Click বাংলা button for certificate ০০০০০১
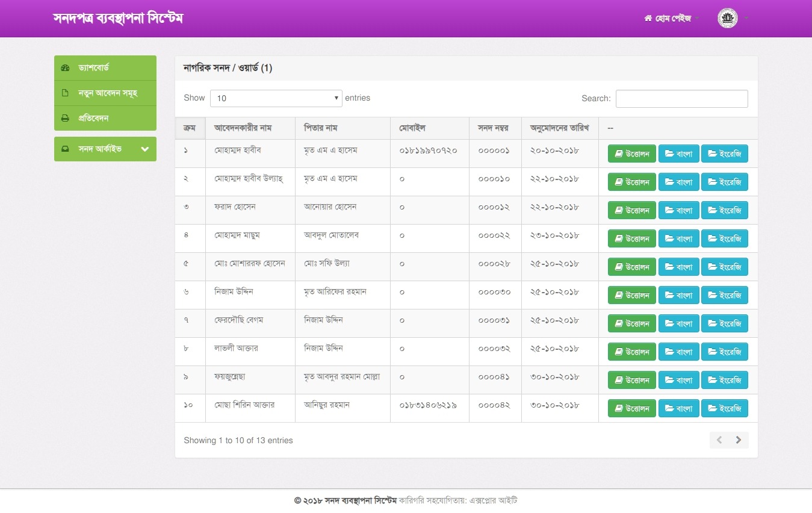Image resolution: width=812 pixels, height=513 pixels. 679,154
